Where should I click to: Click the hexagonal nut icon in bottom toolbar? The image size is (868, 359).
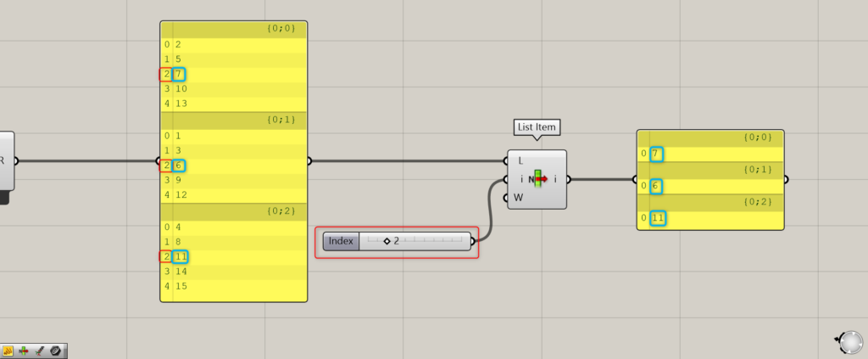[x=56, y=351]
